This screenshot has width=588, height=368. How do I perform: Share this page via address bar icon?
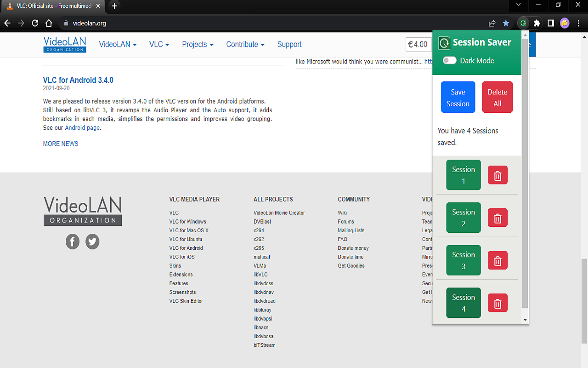tap(492, 23)
